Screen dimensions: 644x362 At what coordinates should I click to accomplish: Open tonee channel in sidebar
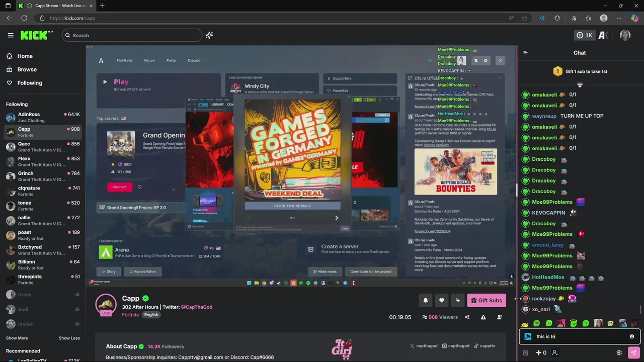point(43,206)
